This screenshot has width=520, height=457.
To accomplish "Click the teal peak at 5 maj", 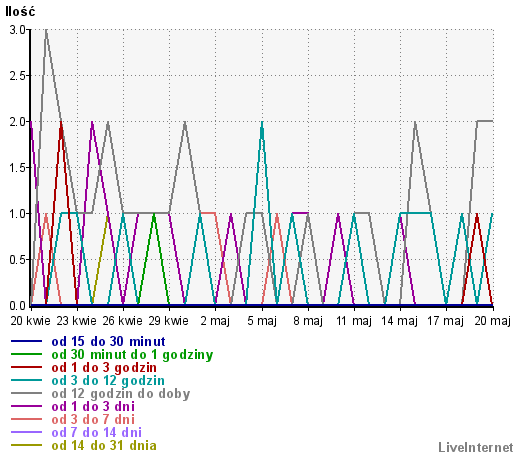I will (x=262, y=123).
